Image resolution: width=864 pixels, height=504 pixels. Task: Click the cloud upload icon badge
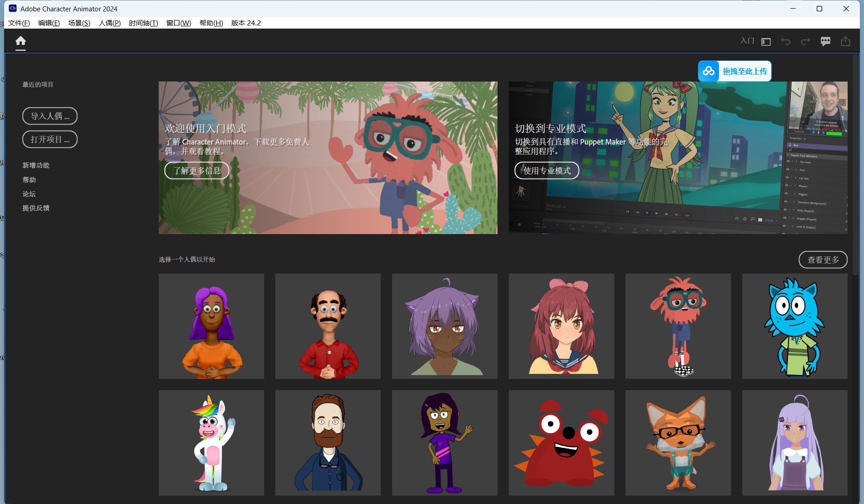(x=708, y=71)
